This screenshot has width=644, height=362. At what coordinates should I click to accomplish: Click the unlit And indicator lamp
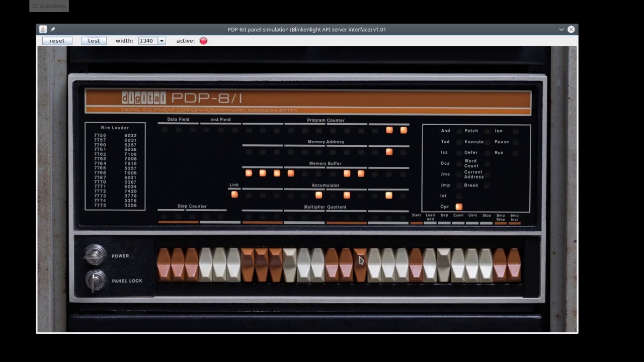point(459,131)
